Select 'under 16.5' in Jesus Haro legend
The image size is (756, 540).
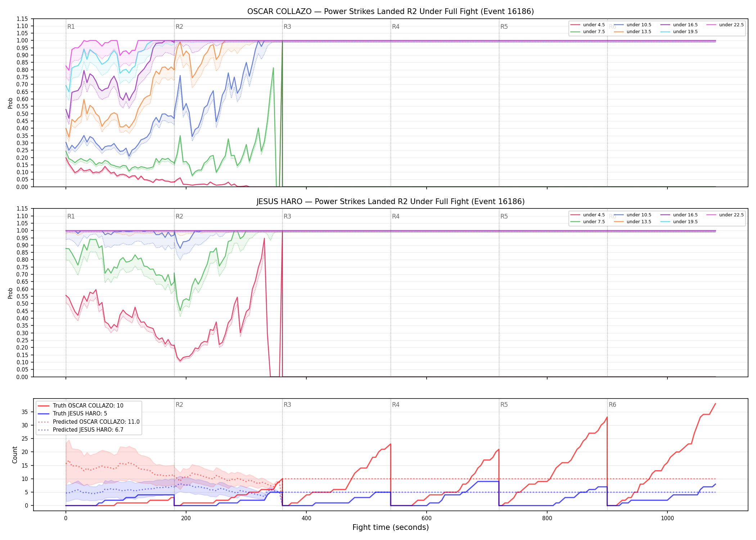(679, 215)
